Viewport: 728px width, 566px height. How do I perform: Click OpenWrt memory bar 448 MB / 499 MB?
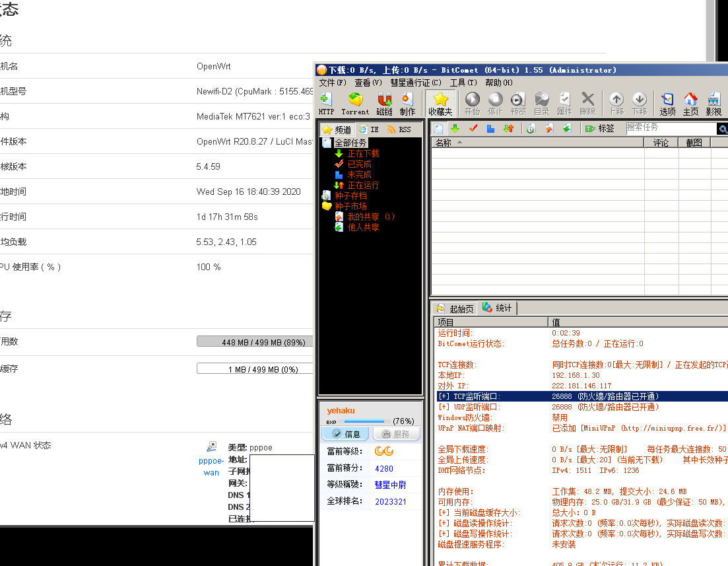point(255,342)
